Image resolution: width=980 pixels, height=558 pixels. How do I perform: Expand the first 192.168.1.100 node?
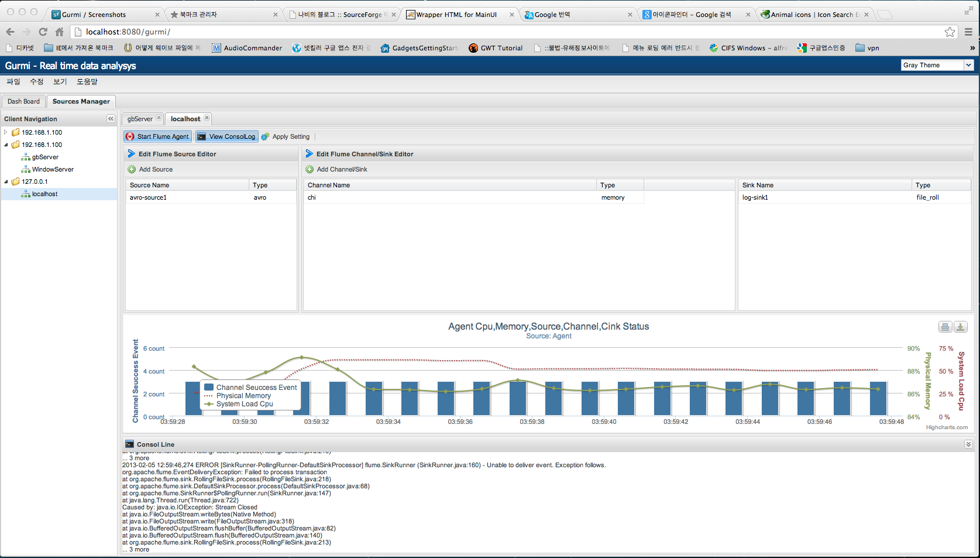[6, 132]
